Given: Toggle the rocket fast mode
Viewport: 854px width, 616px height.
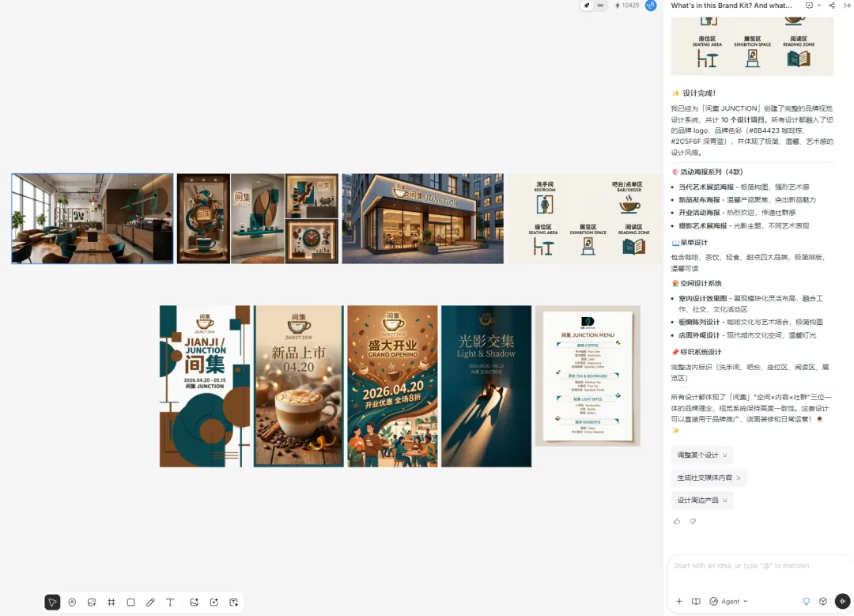Looking at the screenshot, I should [x=587, y=6].
